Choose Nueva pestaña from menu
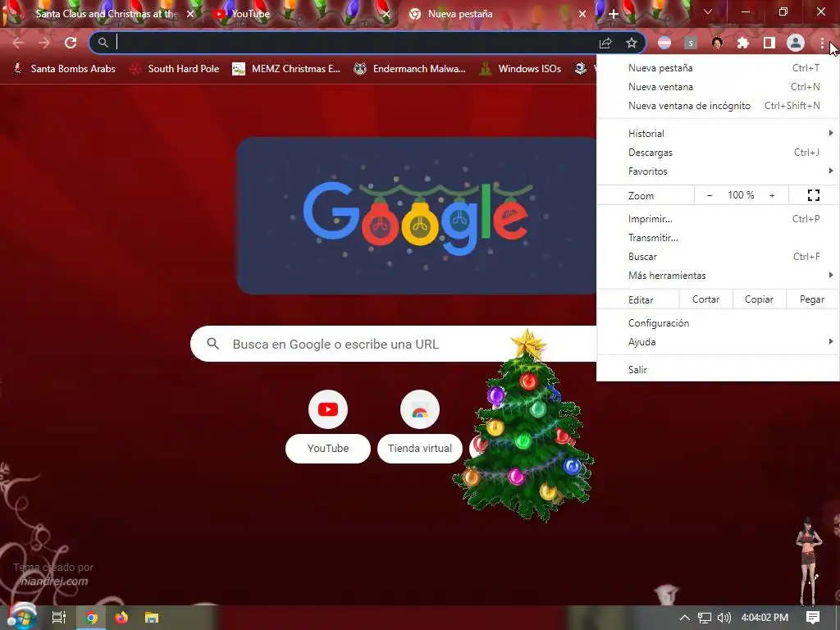The width and height of the screenshot is (840, 630). point(718,68)
